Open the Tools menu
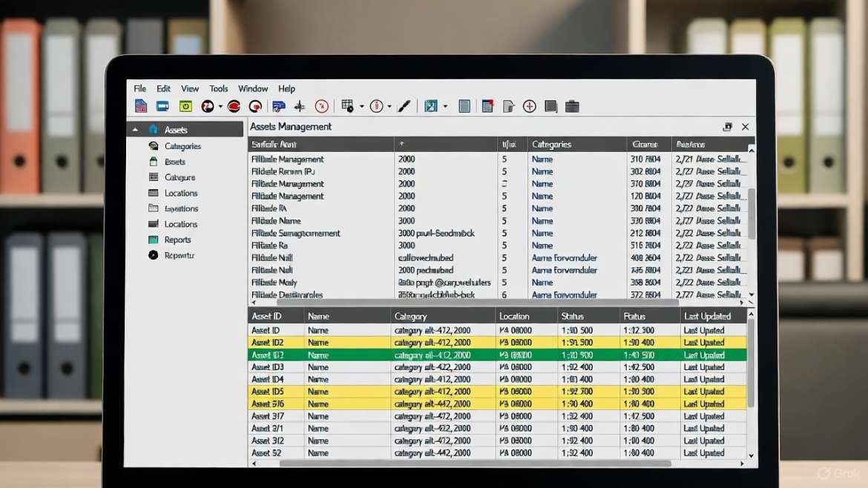This screenshot has height=488, width=868. [x=218, y=88]
